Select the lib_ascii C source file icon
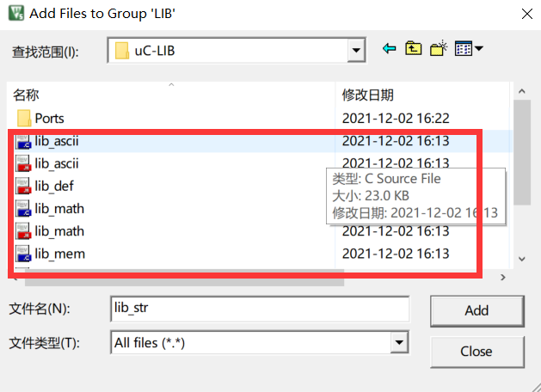Viewport: 541px width, 392px height. [23, 141]
